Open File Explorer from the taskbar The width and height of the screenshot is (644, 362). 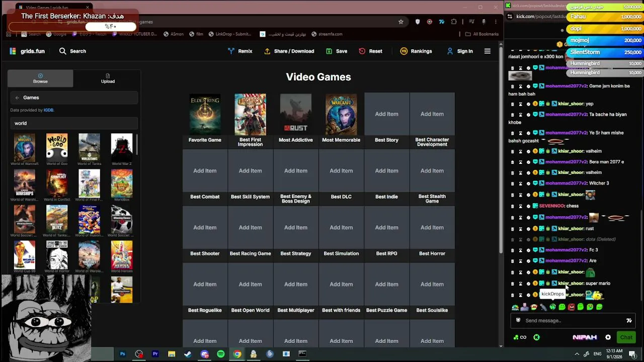click(172, 354)
